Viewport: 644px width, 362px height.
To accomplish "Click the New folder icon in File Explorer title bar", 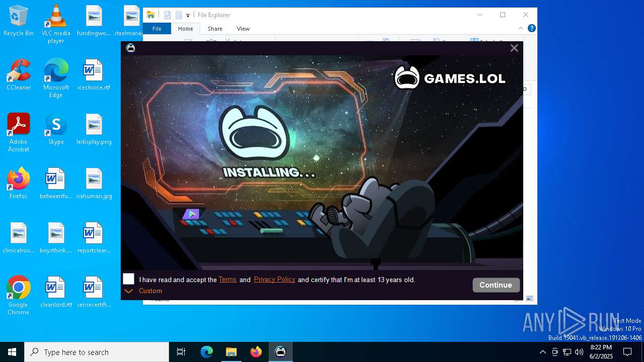I will [179, 15].
